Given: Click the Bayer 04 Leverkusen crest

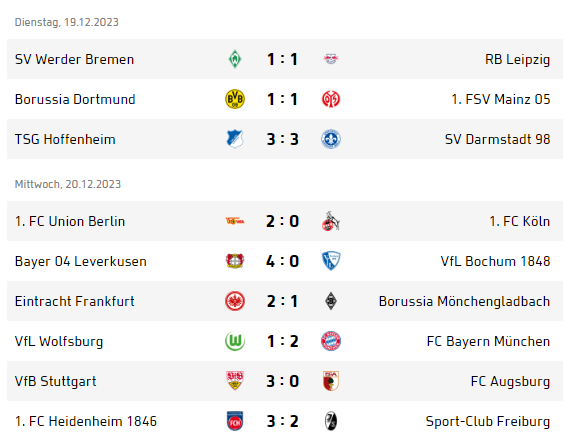Looking at the screenshot, I should pos(235,261).
